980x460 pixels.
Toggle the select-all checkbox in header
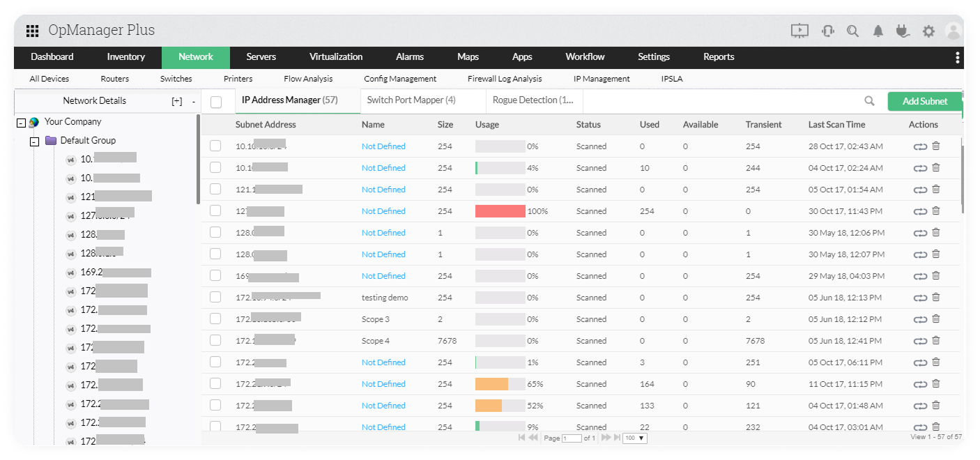[216, 102]
